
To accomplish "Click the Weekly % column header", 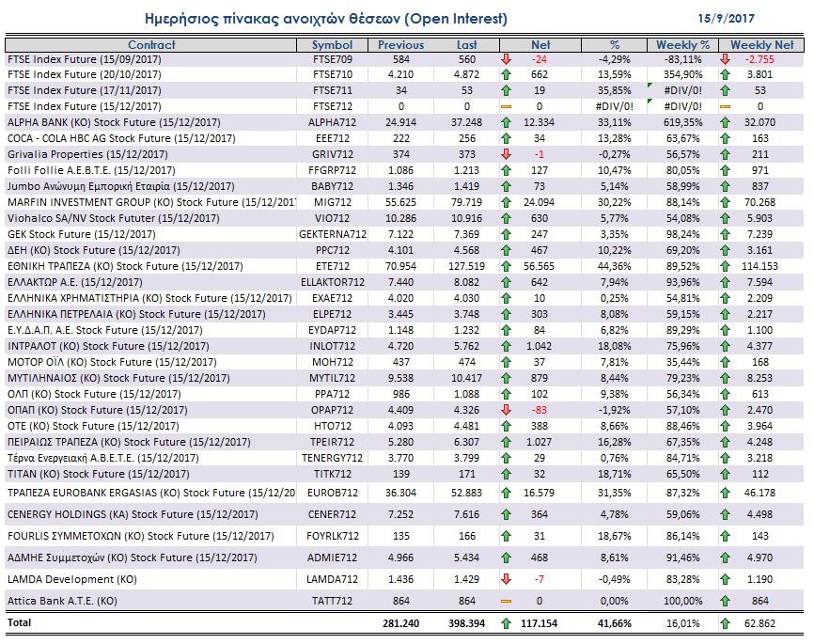I will (x=682, y=45).
